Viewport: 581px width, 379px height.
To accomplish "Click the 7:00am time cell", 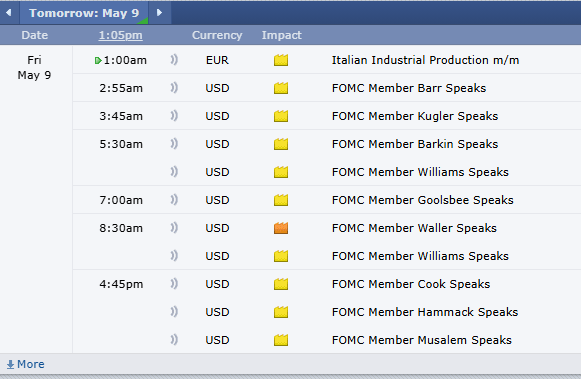I will click(x=121, y=200).
